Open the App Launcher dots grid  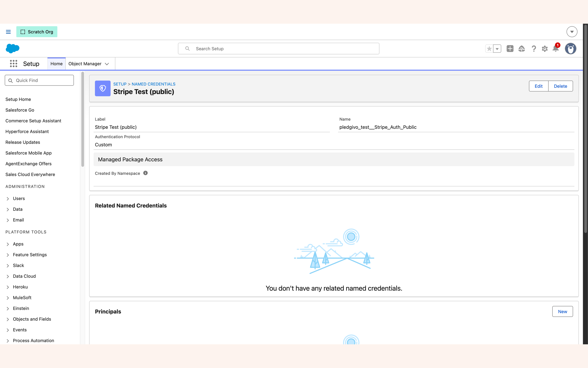[14, 64]
